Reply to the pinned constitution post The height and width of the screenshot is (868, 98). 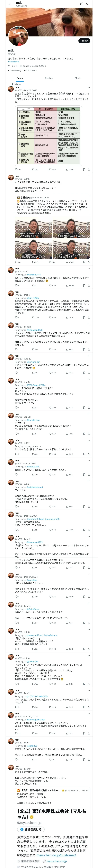coord(16,170)
